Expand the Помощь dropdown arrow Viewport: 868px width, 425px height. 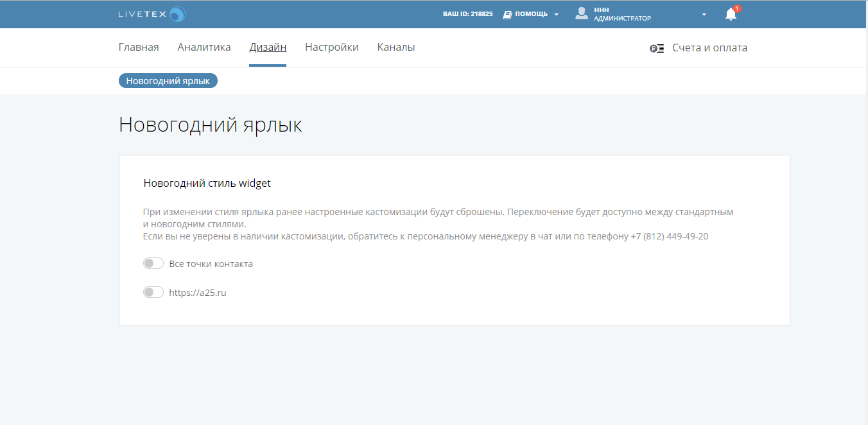tap(557, 14)
